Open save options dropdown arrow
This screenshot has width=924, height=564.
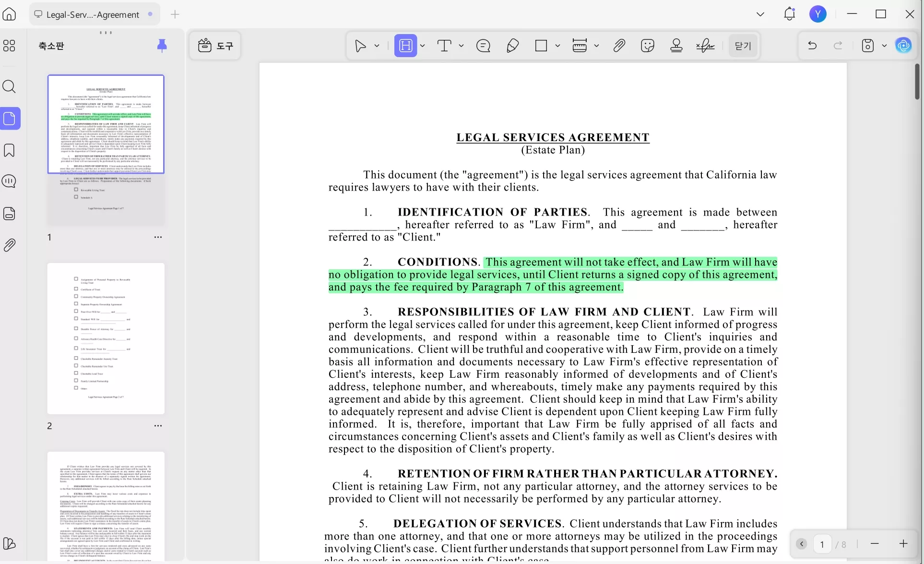[884, 46]
